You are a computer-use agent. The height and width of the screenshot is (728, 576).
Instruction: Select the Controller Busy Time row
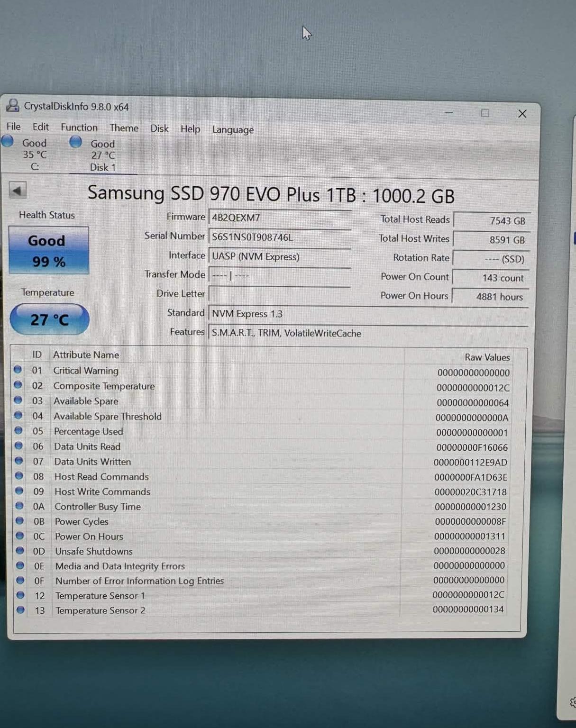tap(262, 507)
